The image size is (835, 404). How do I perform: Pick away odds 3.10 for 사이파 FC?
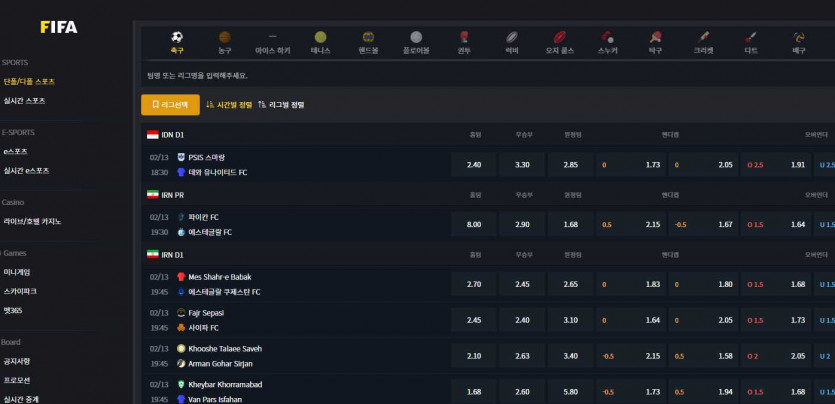coord(570,320)
